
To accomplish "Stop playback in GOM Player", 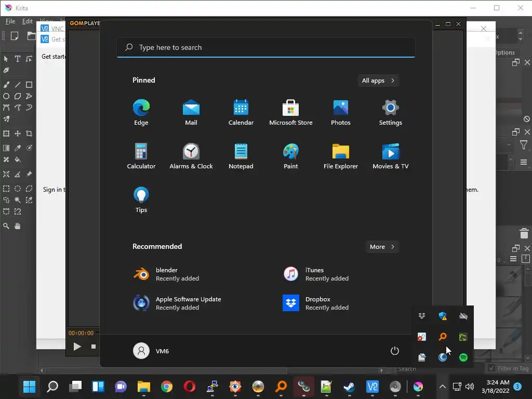I will click(x=94, y=347).
